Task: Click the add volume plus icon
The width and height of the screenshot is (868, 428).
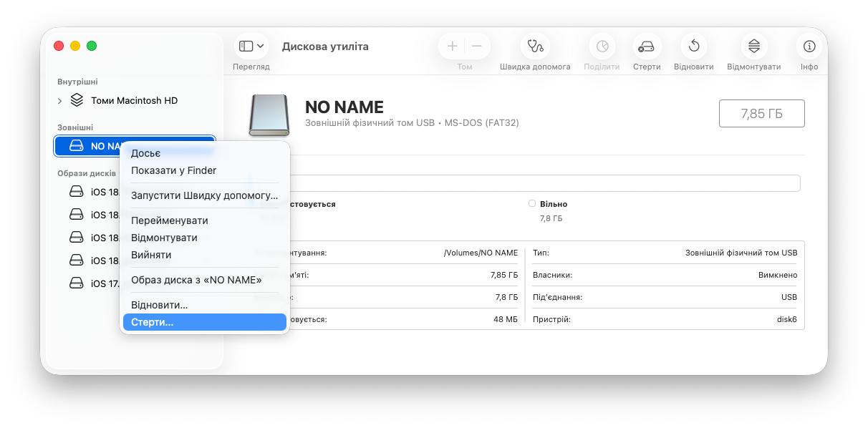Action: (452, 46)
